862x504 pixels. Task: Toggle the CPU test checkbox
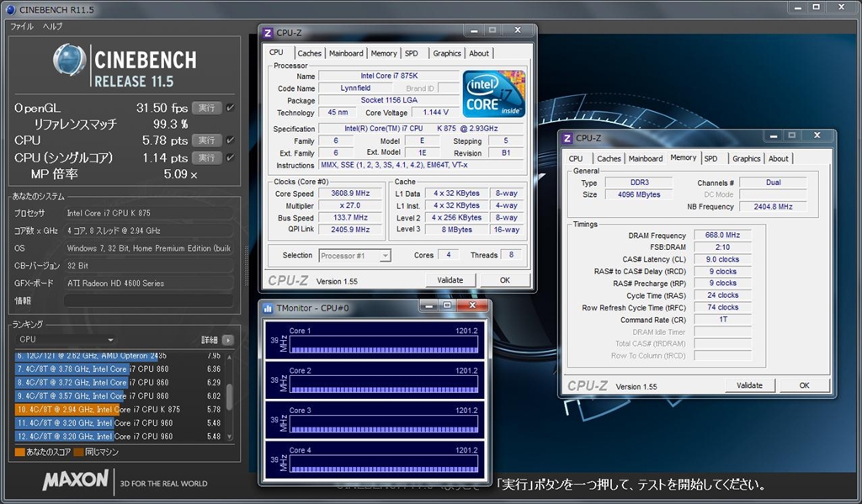click(x=230, y=140)
